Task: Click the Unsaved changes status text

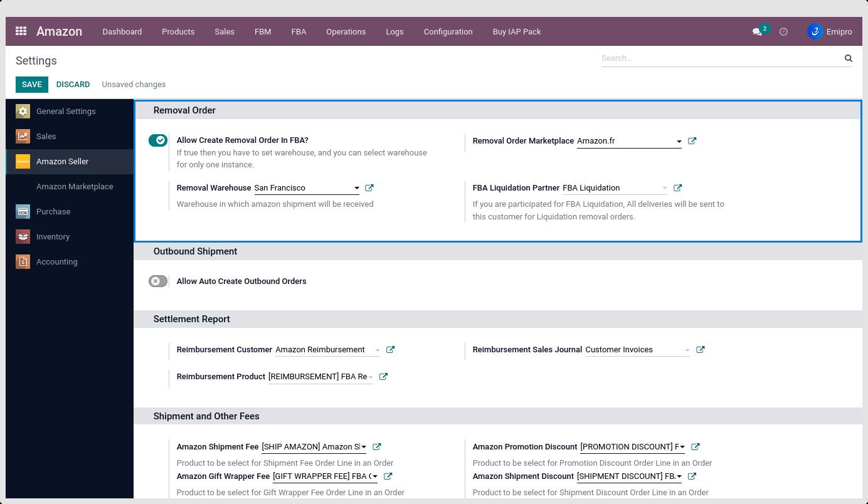Action: 134,85
